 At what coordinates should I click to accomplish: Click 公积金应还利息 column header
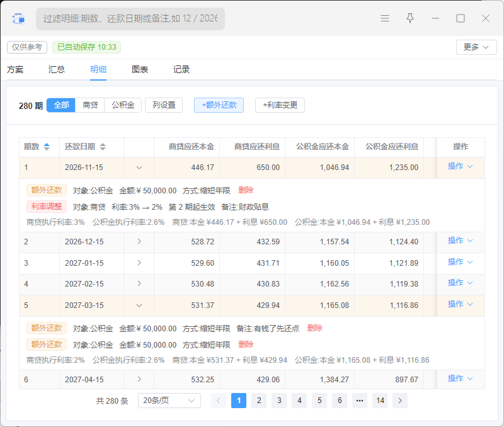(392, 147)
